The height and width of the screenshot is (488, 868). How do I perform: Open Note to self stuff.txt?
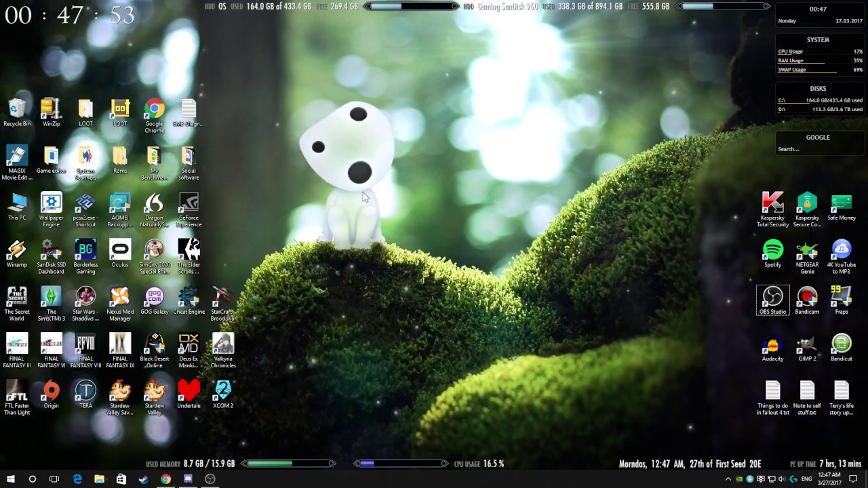807,398
